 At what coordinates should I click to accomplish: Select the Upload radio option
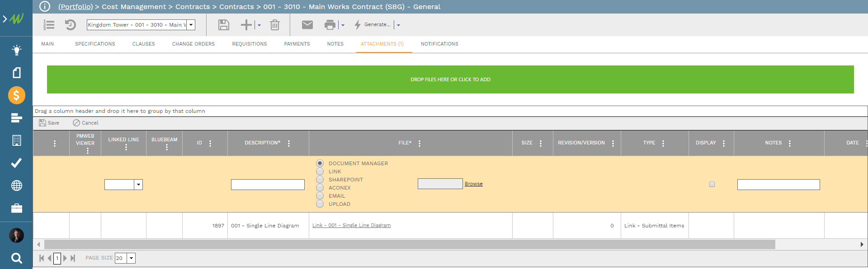pos(320,204)
